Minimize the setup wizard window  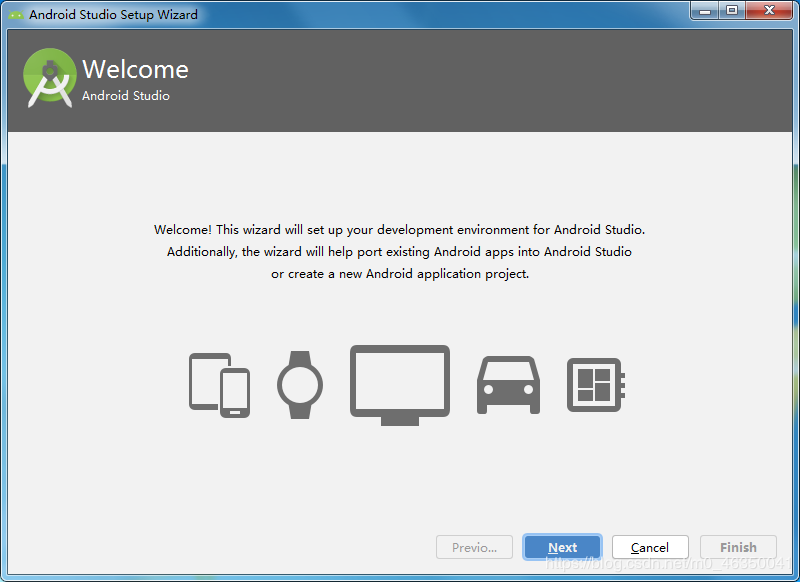click(x=706, y=11)
